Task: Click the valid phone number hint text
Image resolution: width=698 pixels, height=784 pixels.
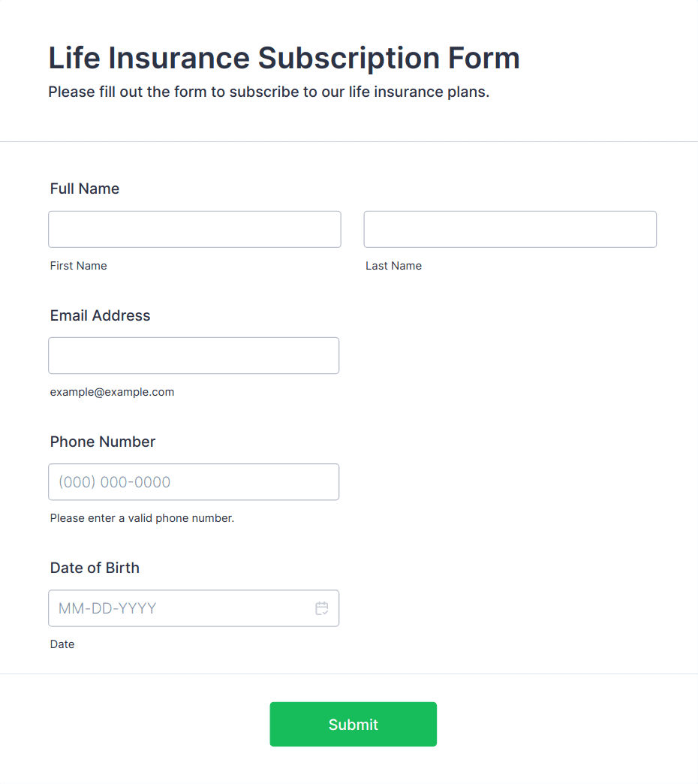Action: (x=142, y=518)
